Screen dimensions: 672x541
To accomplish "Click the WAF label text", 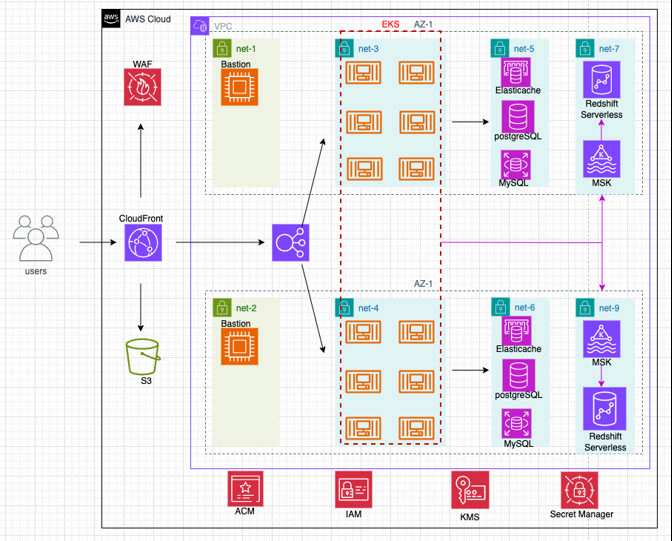I will 142,64.
